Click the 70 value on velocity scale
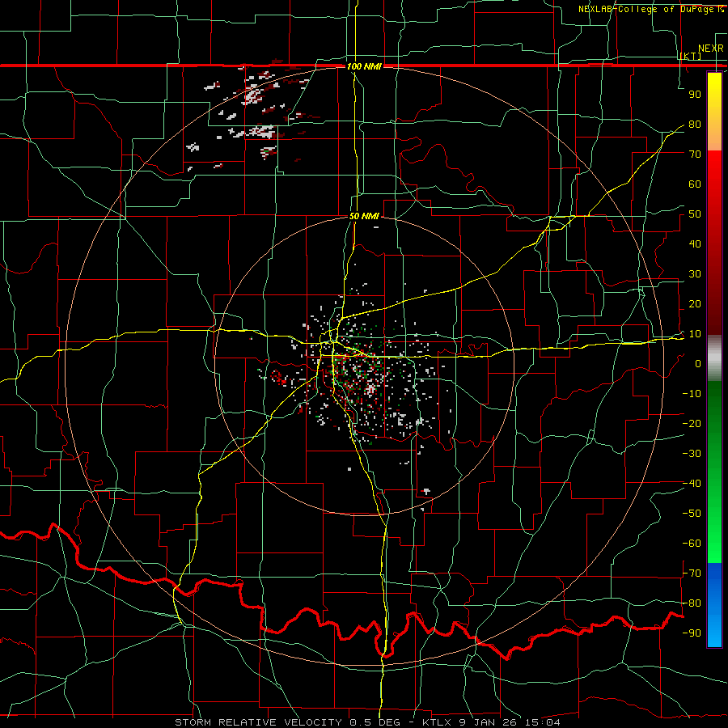The width and height of the screenshot is (728, 728). click(695, 154)
